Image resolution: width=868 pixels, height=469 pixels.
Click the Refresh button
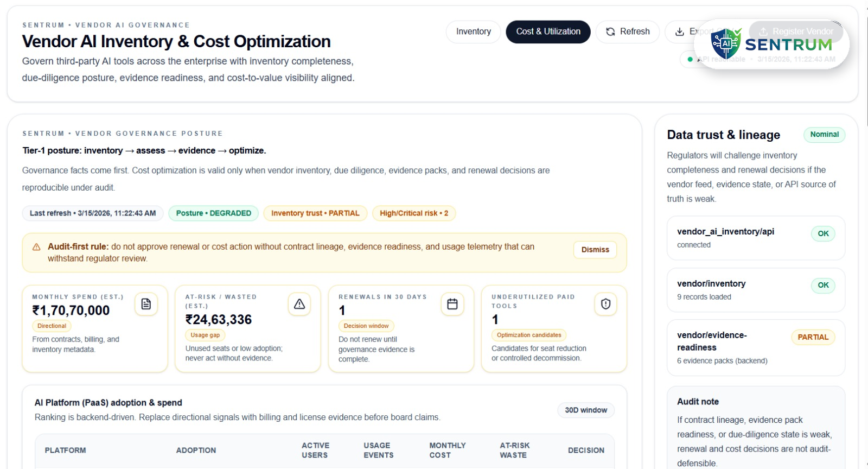(x=627, y=31)
